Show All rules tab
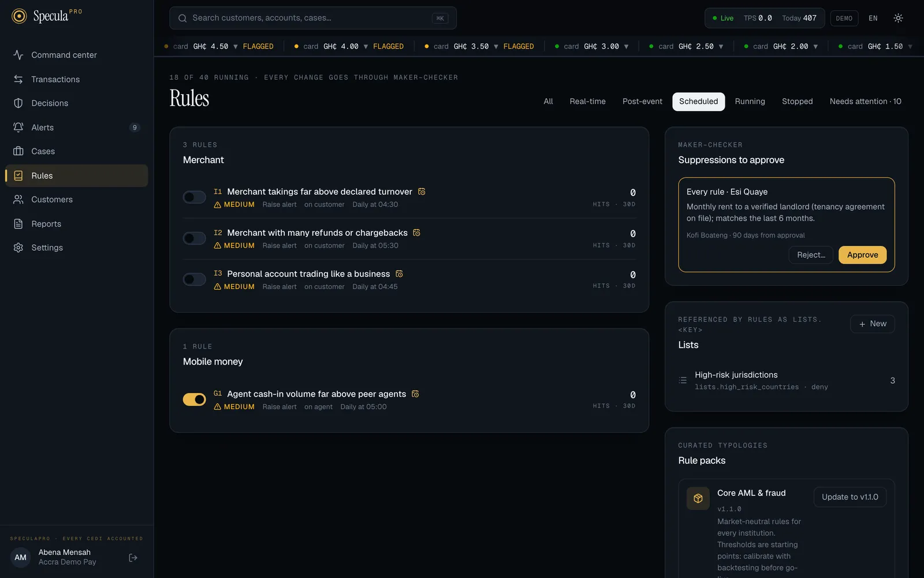Image resolution: width=924 pixels, height=578 pixels. 548,101
